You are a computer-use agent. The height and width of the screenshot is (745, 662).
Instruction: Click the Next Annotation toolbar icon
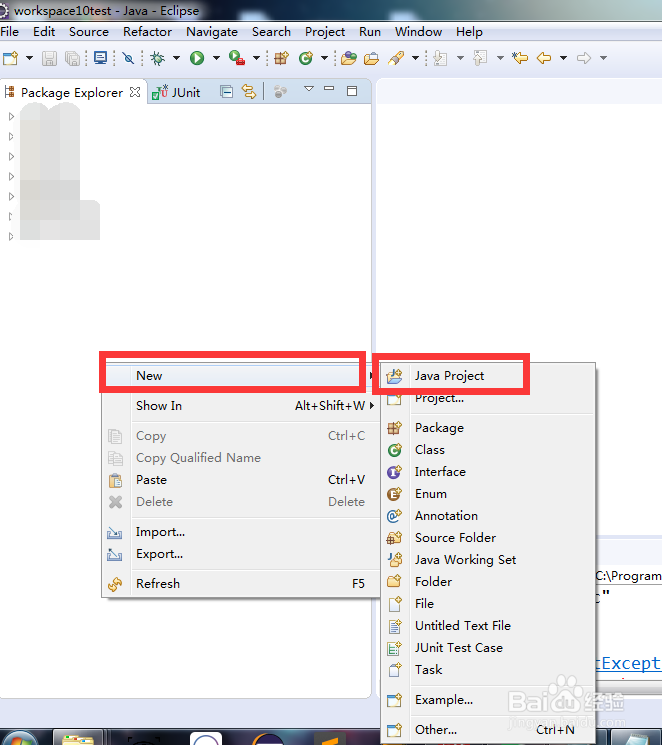point(441,58)
